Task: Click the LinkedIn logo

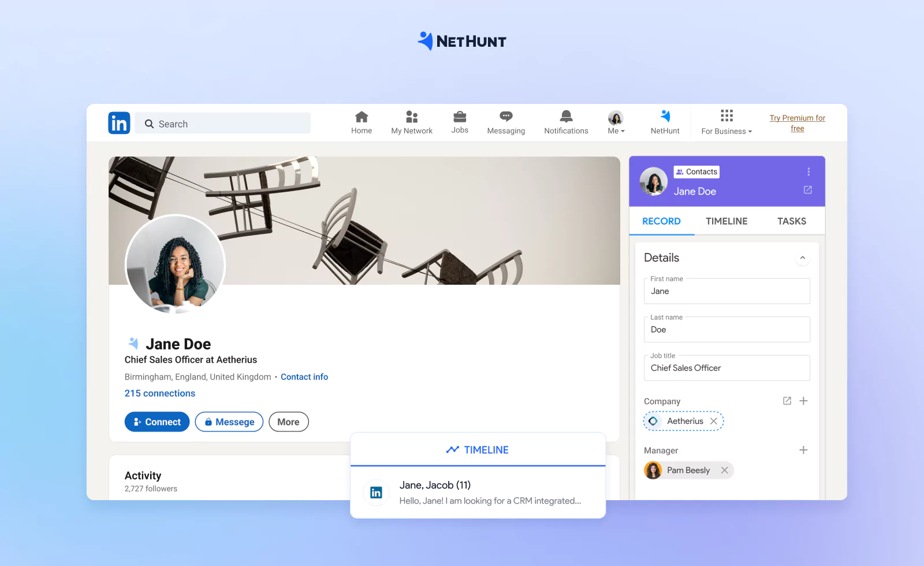Action: 119,122
